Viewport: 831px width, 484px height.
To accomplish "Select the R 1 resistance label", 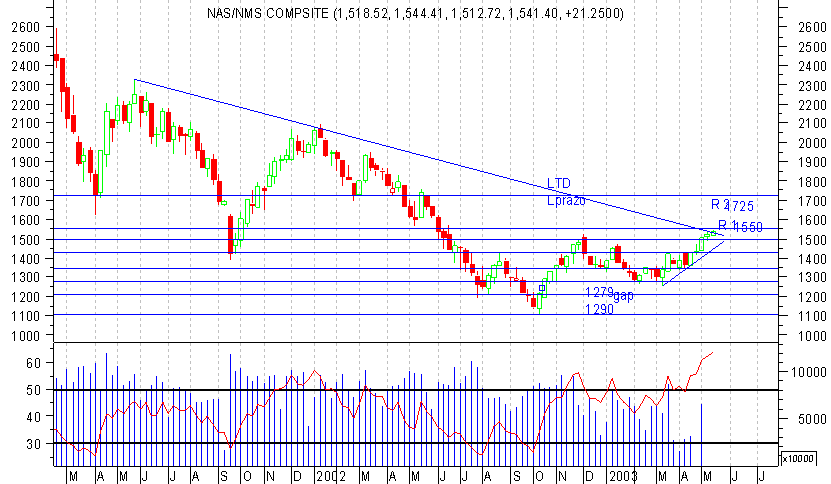I will 728,224.
